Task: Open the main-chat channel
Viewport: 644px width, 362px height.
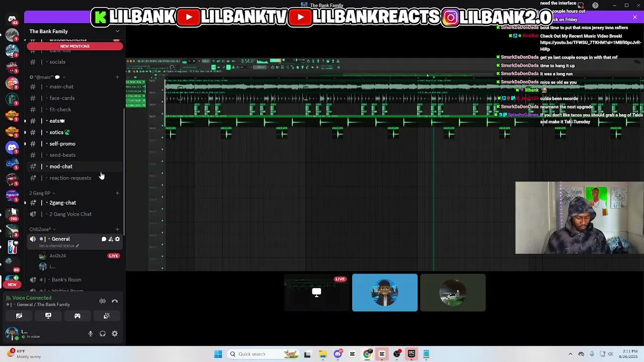Action: (75, 86)
